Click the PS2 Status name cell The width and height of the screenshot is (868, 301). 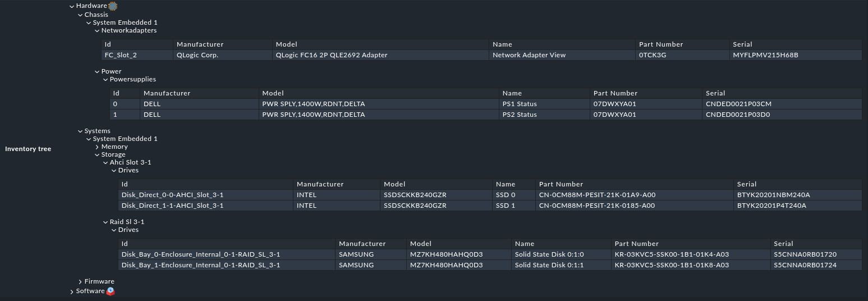click(x=520, y=115)
